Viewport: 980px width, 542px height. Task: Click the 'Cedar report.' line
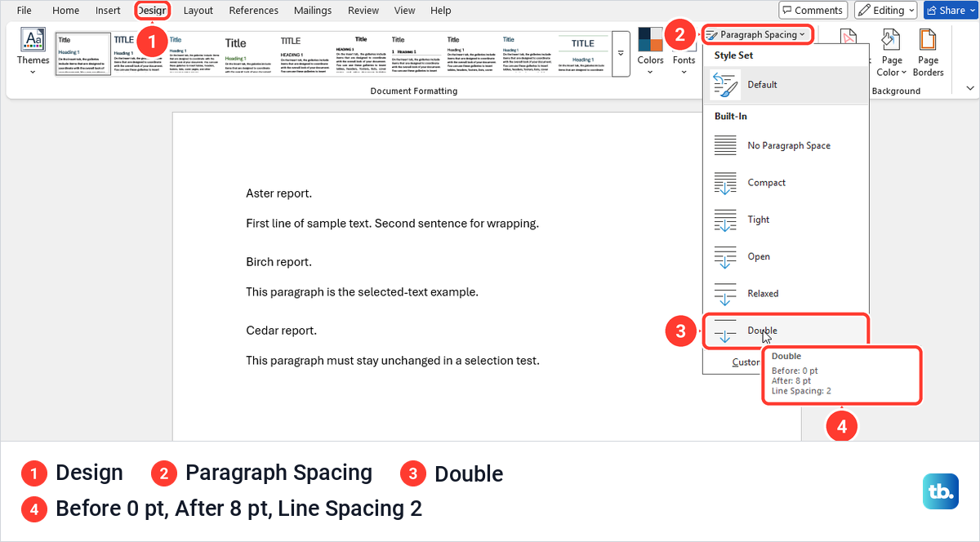281,331
